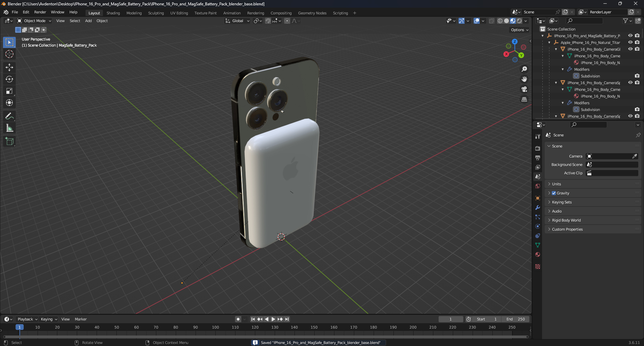Pick the Rotate tool
This screenshot has width=644, height=346.
click(9, 79)
